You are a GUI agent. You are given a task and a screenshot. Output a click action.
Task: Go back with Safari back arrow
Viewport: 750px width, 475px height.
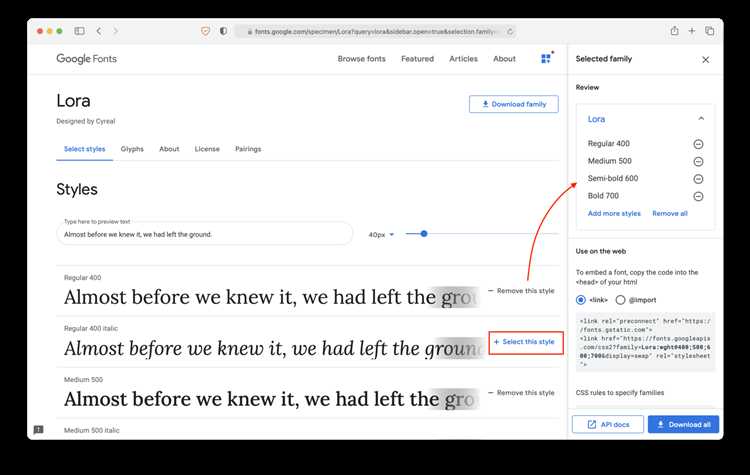pos(99,31)
